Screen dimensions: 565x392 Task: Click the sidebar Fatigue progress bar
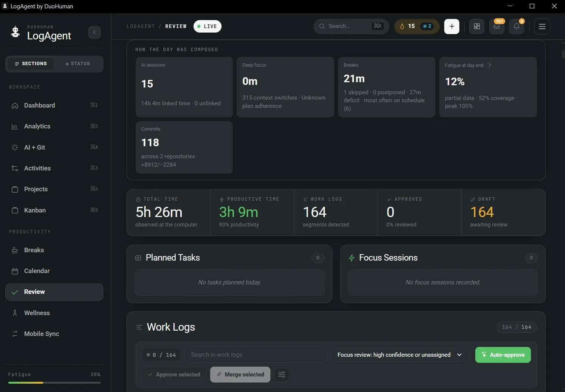[55, 383]
